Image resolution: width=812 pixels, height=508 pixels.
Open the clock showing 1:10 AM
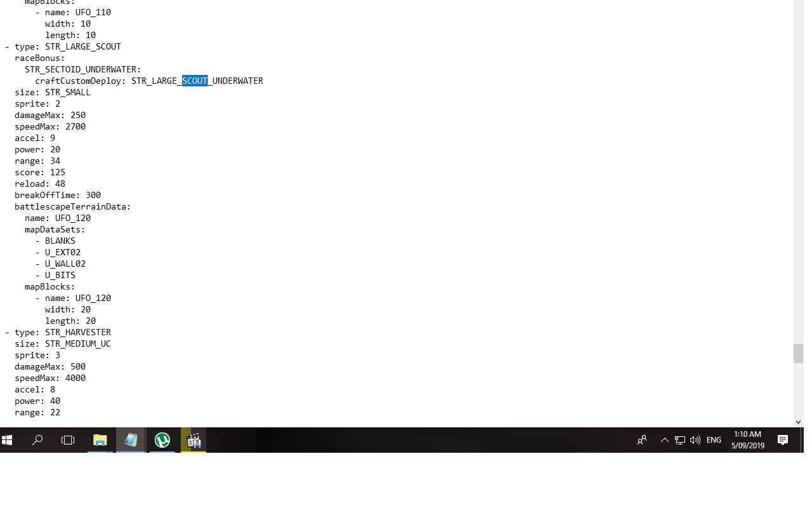click(x=748, y=439)
